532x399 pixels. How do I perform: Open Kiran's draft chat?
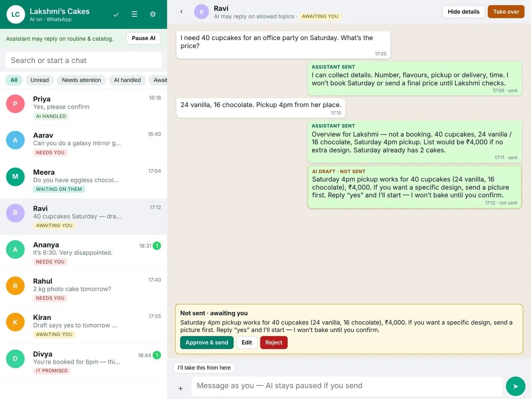(83, 326)
